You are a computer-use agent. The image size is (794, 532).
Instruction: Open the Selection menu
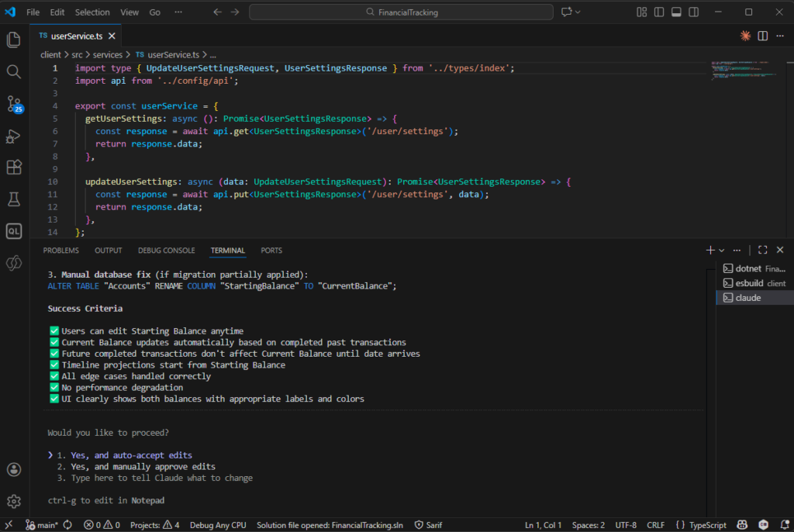tap(92, 12)
